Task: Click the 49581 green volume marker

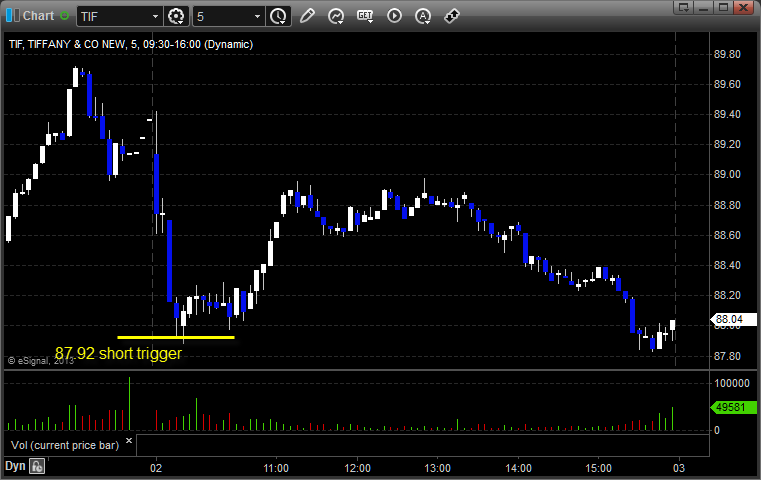Action: pos(733,407)
